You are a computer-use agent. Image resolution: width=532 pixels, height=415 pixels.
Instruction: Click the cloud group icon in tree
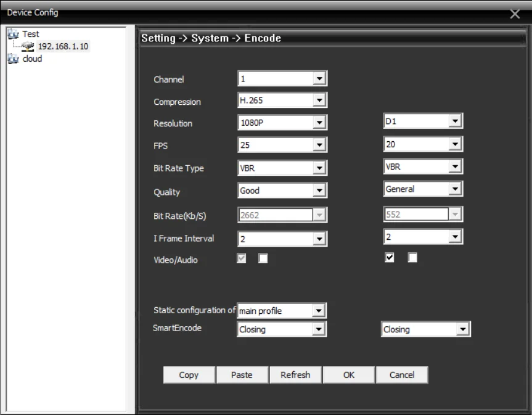point(12,59)
